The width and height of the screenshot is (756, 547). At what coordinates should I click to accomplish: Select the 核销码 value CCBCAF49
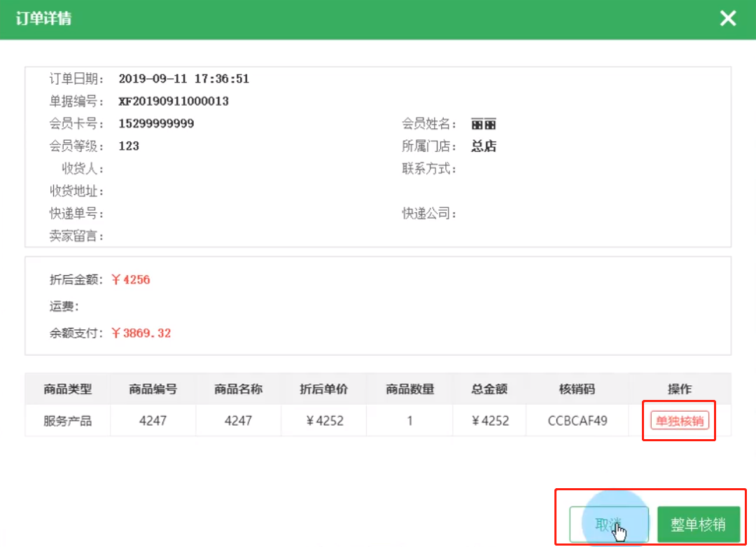point(578,420)
